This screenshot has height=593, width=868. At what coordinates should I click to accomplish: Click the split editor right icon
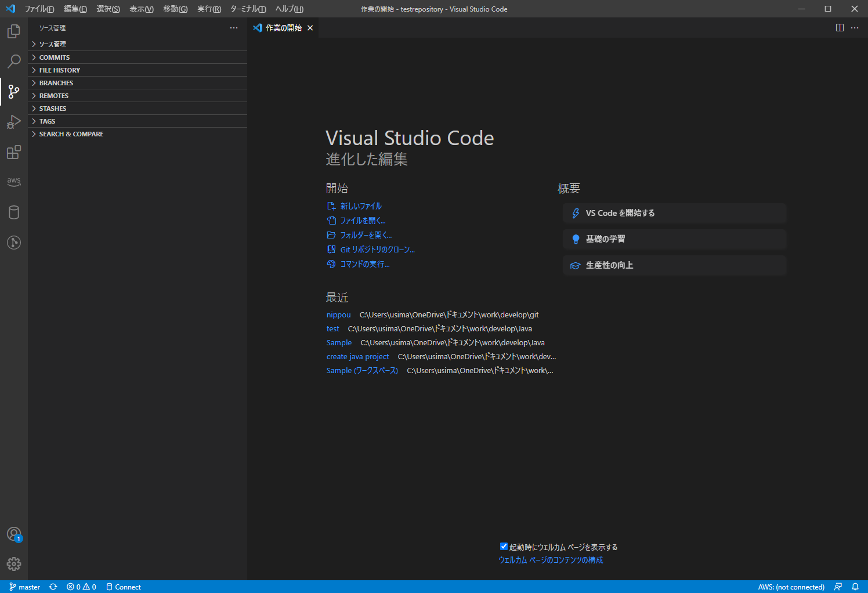[840, 28]
